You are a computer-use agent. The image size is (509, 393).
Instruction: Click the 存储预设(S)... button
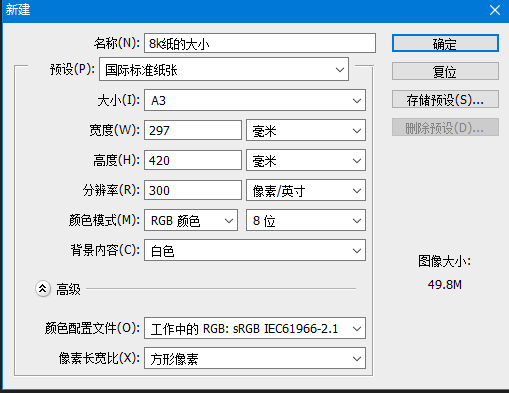tap(445, 99)
